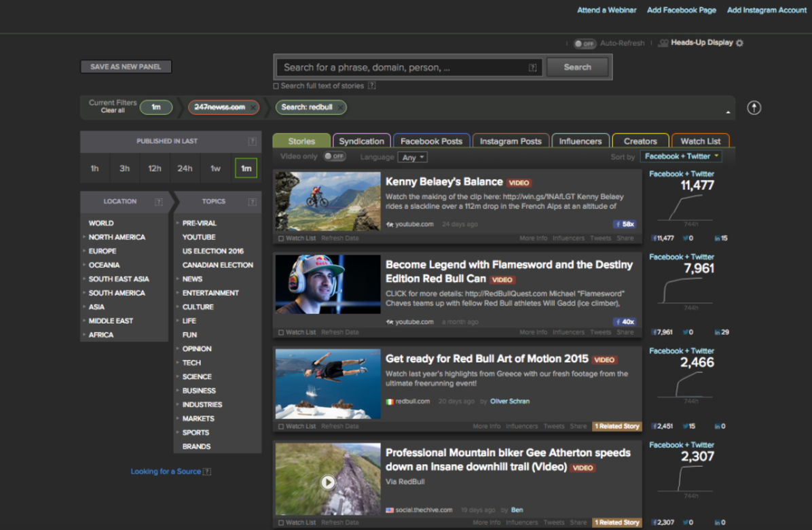Check 'Search full text of stories' box
The height and width of the screenshot is (530, 812).
(x=276, y=86)
